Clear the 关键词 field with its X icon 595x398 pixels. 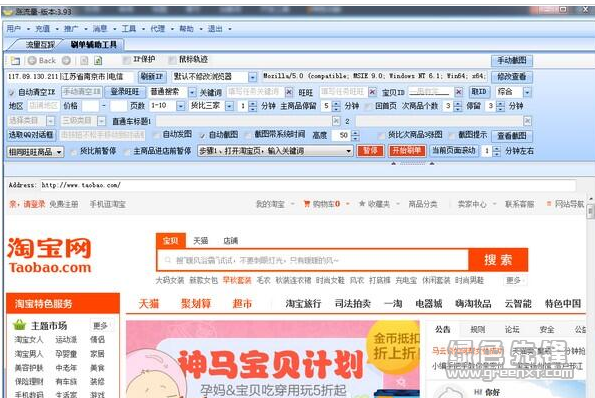[289, 92]
